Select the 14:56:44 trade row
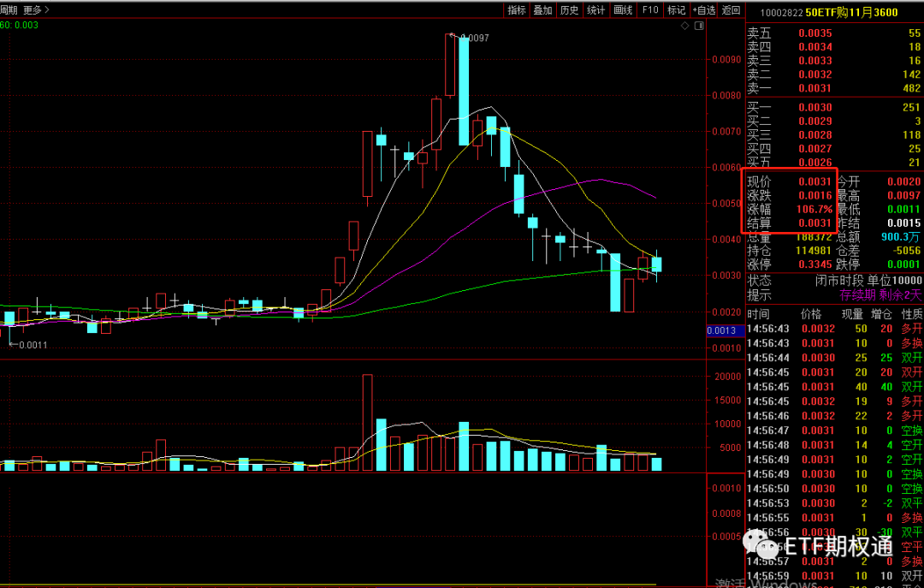The image size is (924, 588). [834, 358]
